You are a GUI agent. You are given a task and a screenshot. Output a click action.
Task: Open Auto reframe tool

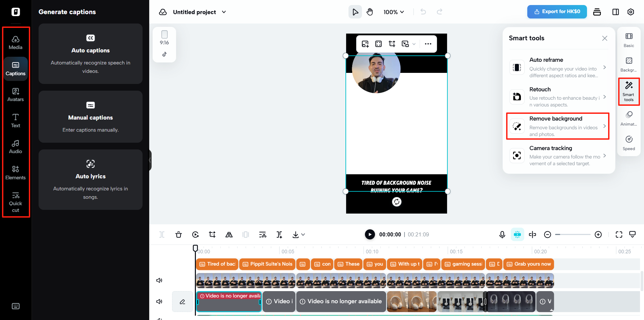pos(559,67)
